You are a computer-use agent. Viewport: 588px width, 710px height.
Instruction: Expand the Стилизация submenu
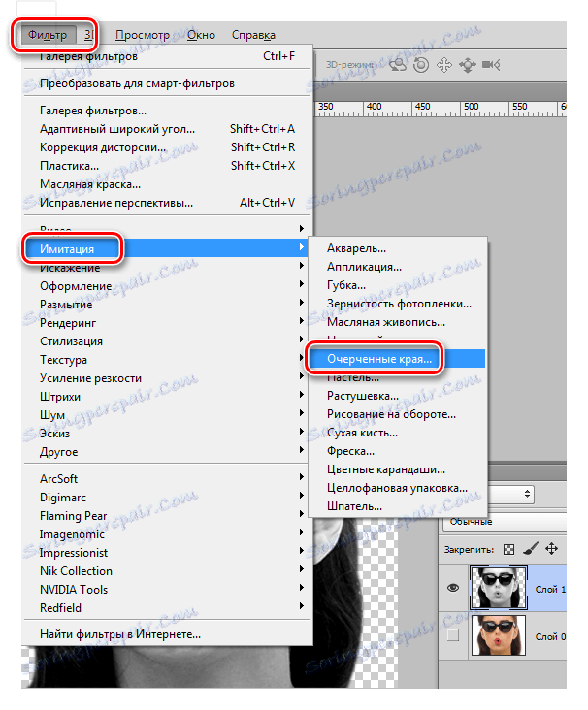coord(167,341)
